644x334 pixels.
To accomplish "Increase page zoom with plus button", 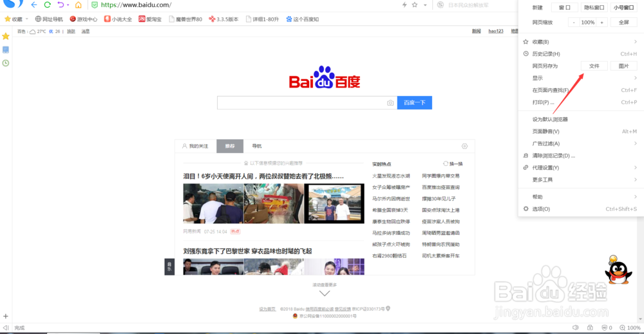I will point(601,23).
